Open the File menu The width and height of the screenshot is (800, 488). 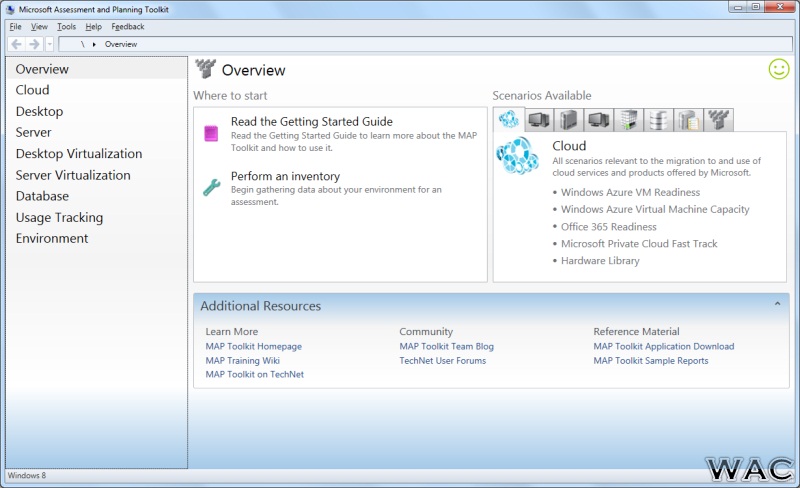[15, 27]
